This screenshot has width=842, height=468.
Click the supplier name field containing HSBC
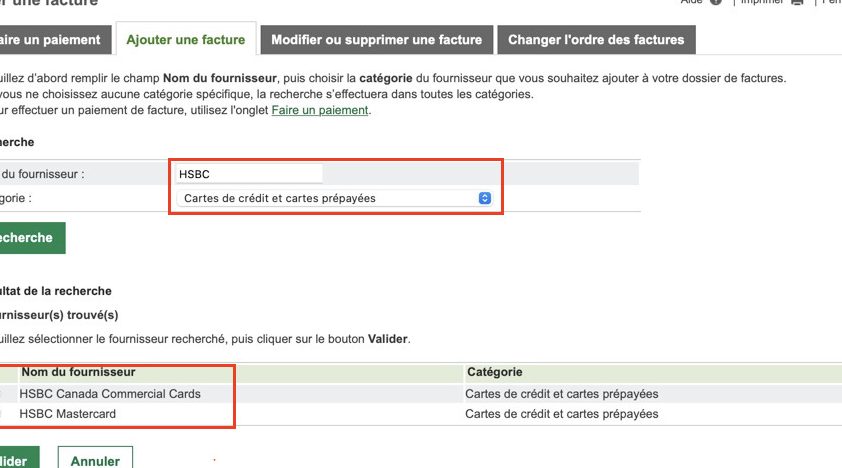coord(250,174)
